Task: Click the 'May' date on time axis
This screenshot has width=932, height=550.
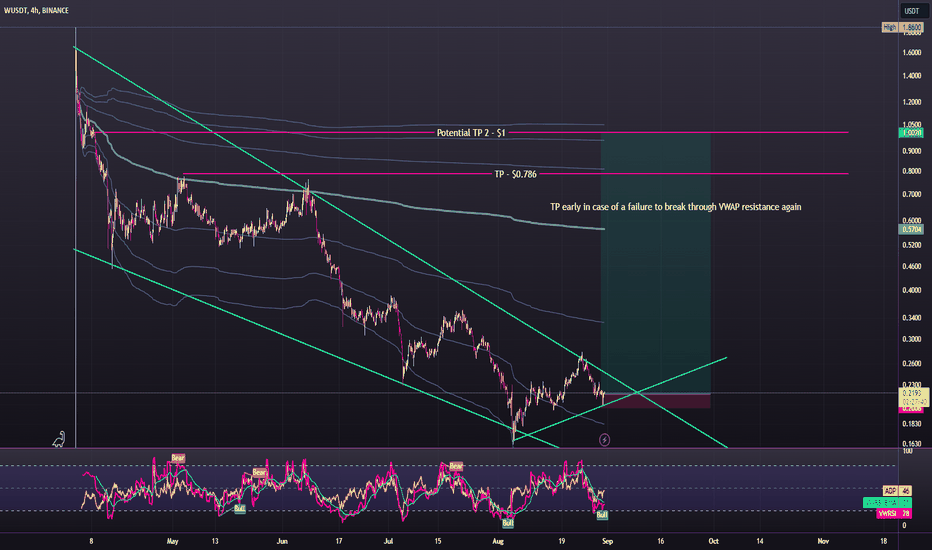Action: coord(172,541)
